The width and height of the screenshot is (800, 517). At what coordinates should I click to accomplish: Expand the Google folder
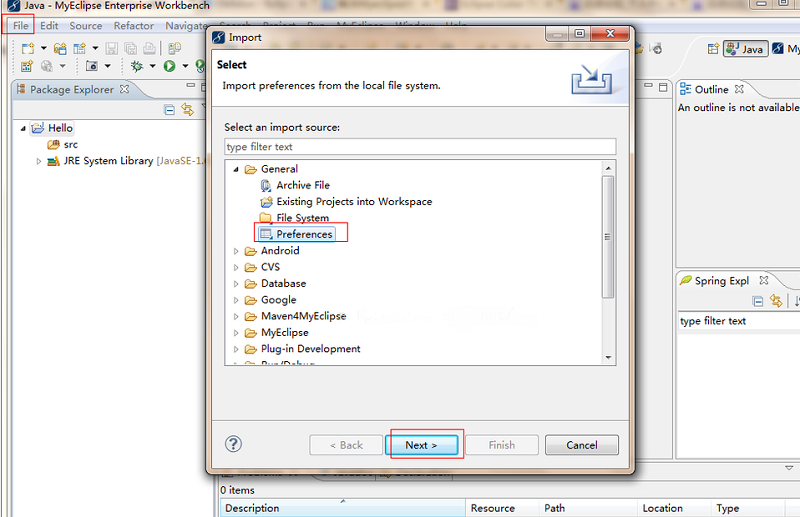coord(236,300)
